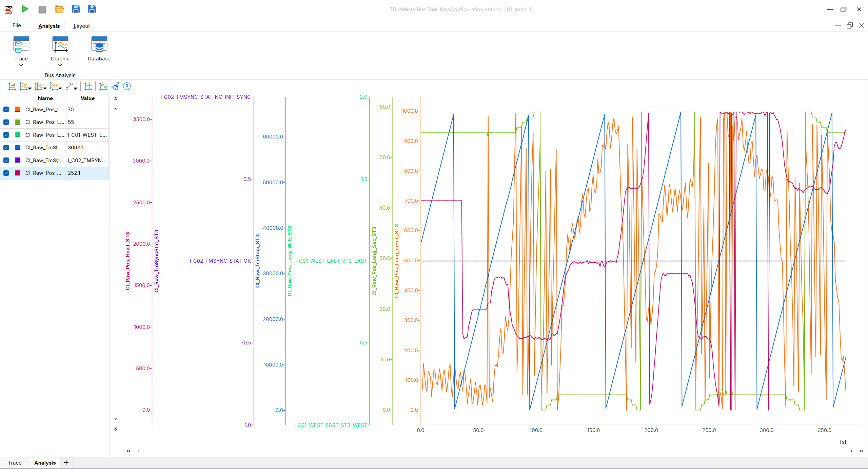Open the Database tool in ribbon
This screenshot has width=868, height=469.
99,49
